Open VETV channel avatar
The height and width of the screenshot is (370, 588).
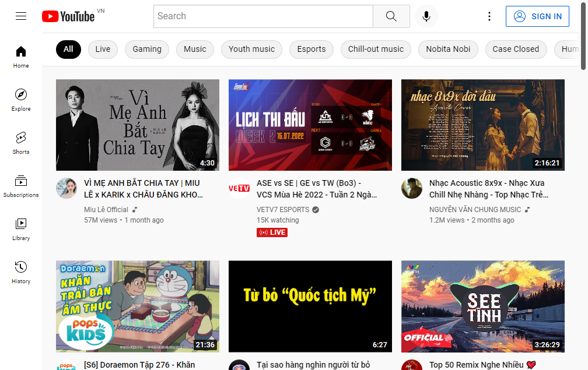click(239, 188)
